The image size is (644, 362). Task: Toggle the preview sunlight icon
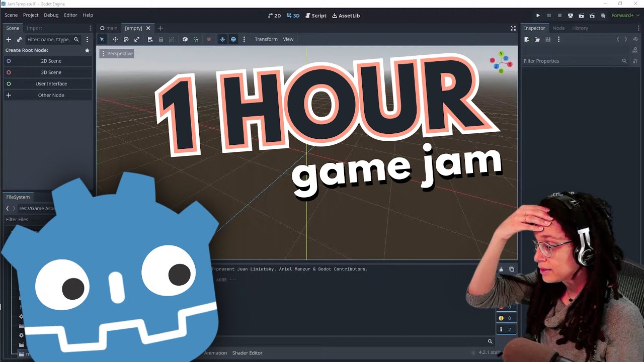coord(222,39)
